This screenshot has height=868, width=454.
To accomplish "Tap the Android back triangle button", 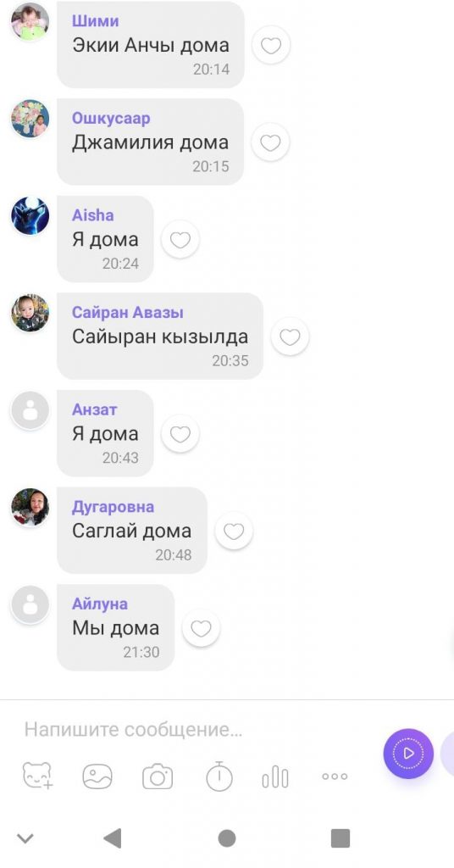I will pos(113,838).
